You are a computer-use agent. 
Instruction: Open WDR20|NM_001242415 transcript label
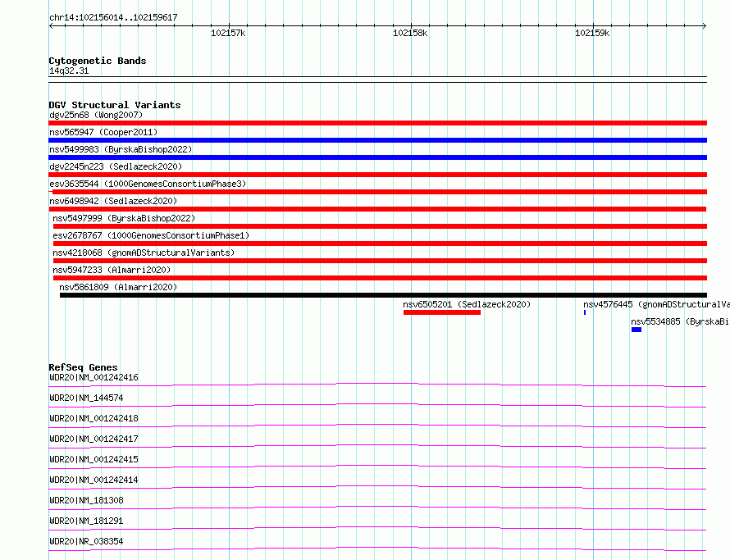[x=94, y=459]
